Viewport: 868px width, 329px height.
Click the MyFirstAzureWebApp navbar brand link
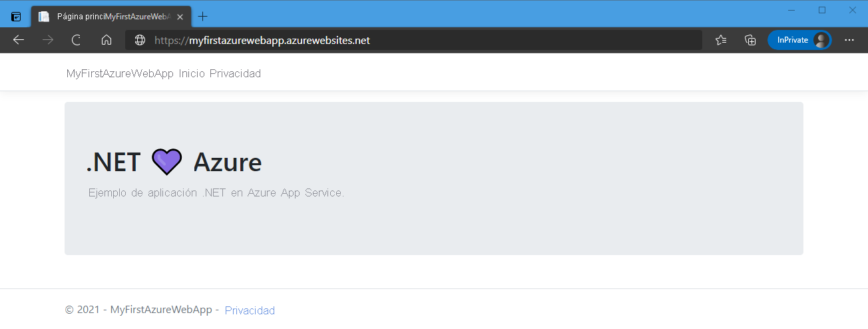click(x=120, y=73)
